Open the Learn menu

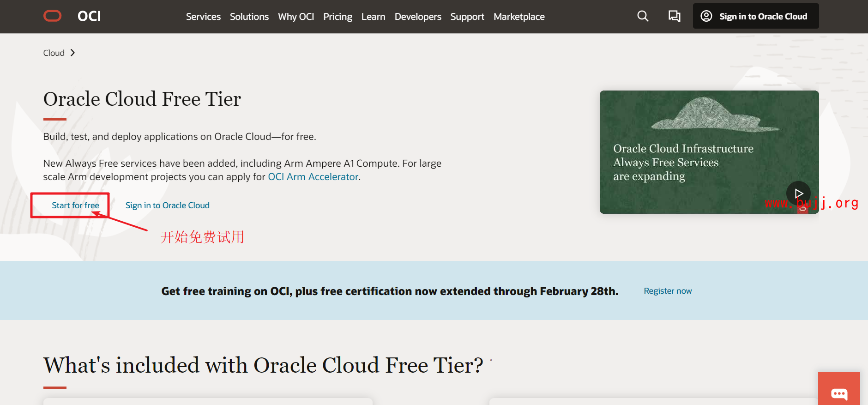[x=373, y=17]
